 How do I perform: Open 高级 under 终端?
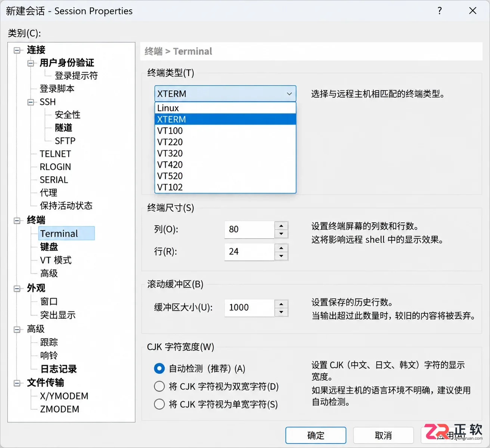pos(49,274)
